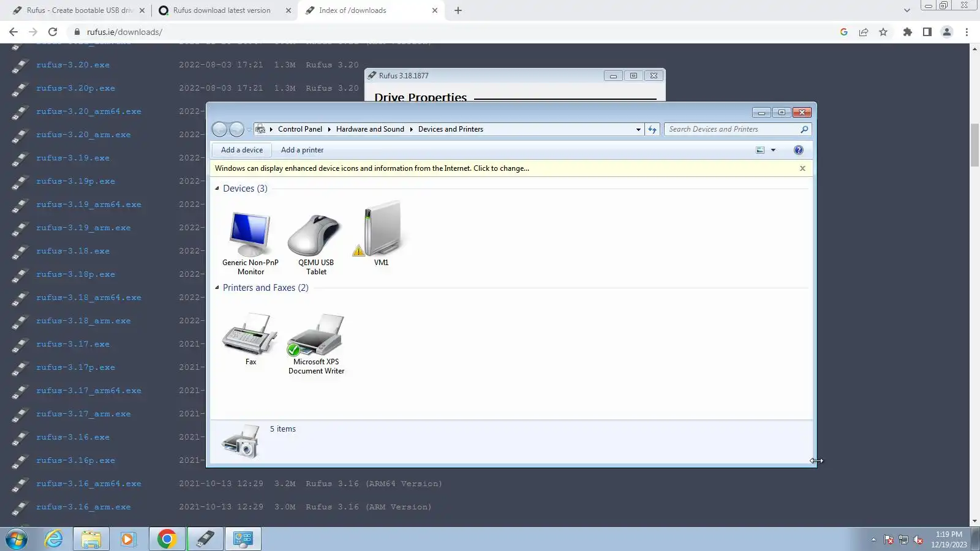This screenshot has width=980, height=551.
Task: Open rufus-3.20.exe download link
Action: 73,65
